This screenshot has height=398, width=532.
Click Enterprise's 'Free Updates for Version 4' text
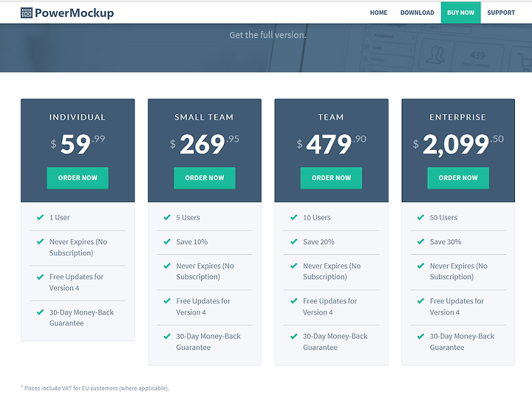point(457,306)
